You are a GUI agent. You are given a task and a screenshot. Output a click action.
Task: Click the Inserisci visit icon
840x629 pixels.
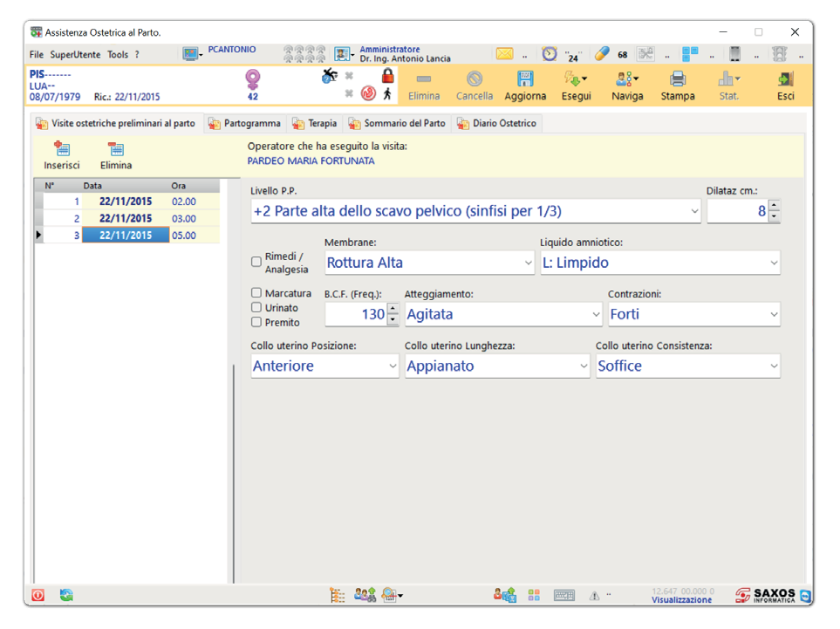point(62,149)
